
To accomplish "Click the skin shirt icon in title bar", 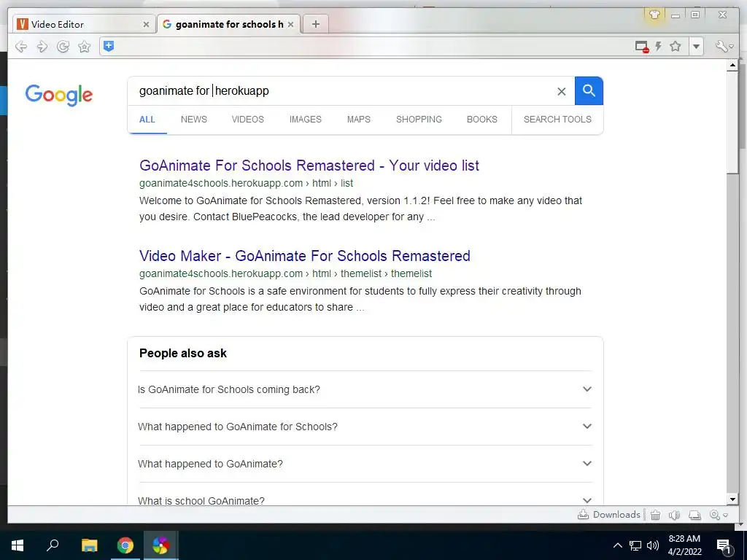I will point(654,15).
